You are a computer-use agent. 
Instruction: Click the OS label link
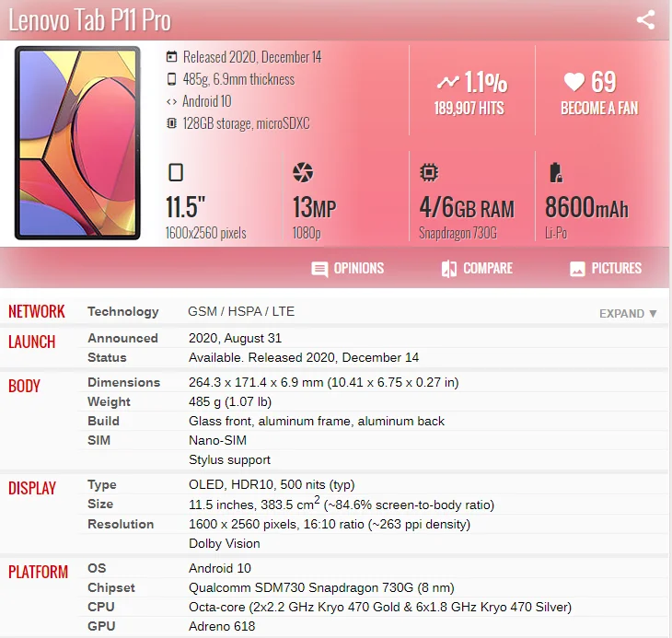pos(97,568)
